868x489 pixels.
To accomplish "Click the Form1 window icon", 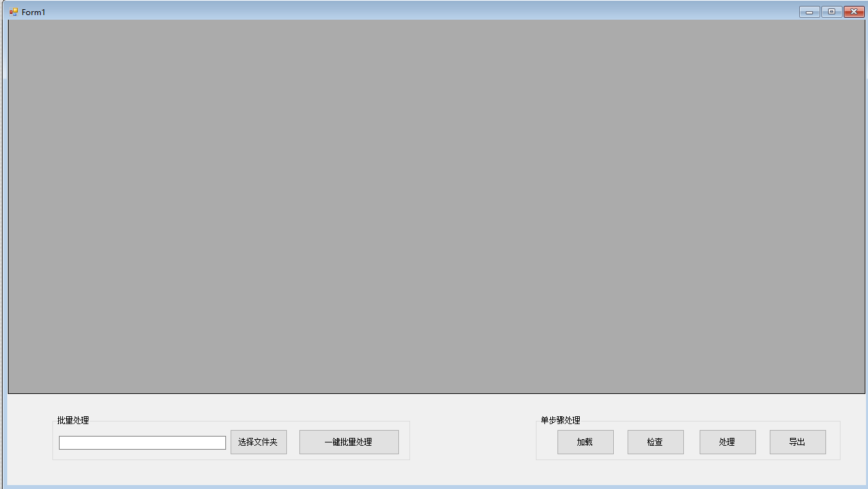I will point(14,12).
